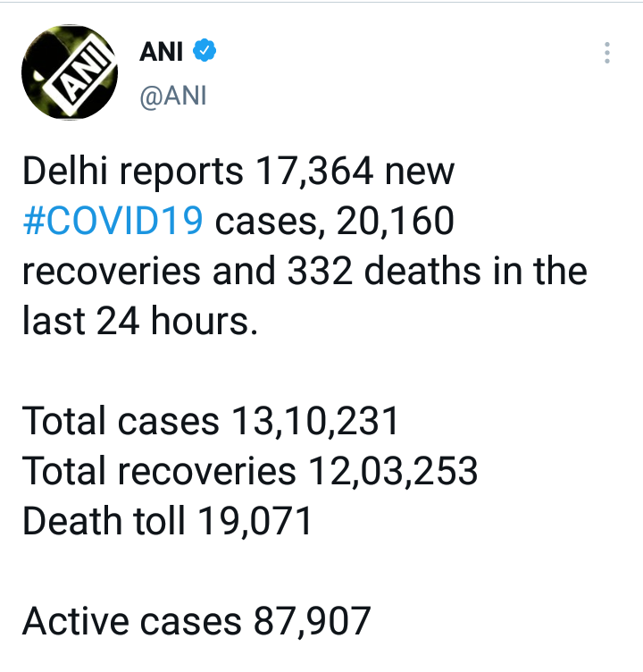This screenshot has width=643, height=672.
Task: Click the "last 24 hours." text
Action: click(139, 317)
